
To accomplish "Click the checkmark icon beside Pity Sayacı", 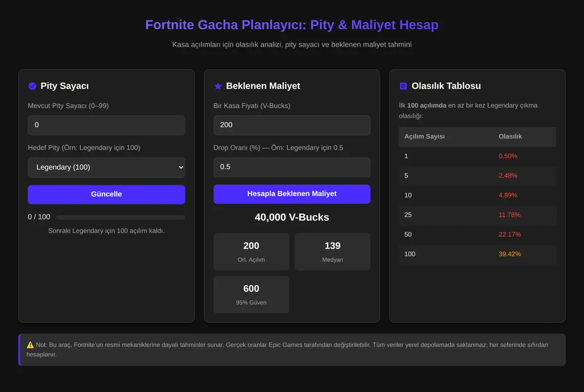I will coord(32,86).
